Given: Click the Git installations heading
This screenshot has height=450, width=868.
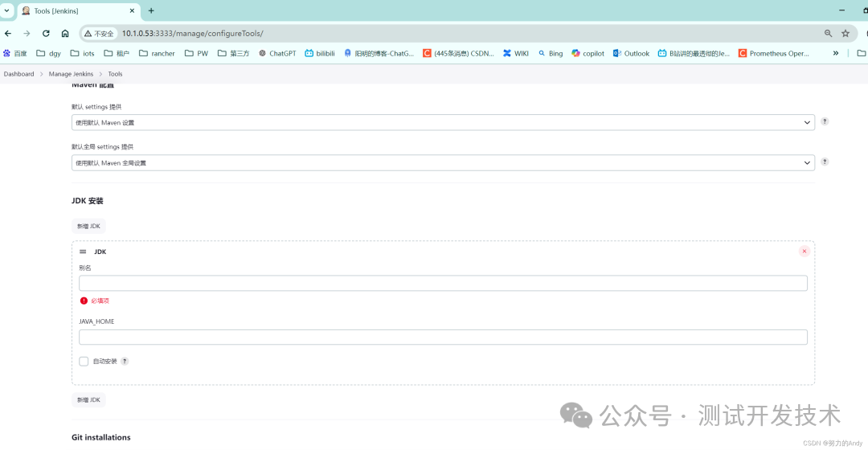Looking at the screenshot, I should click(100, 437).
